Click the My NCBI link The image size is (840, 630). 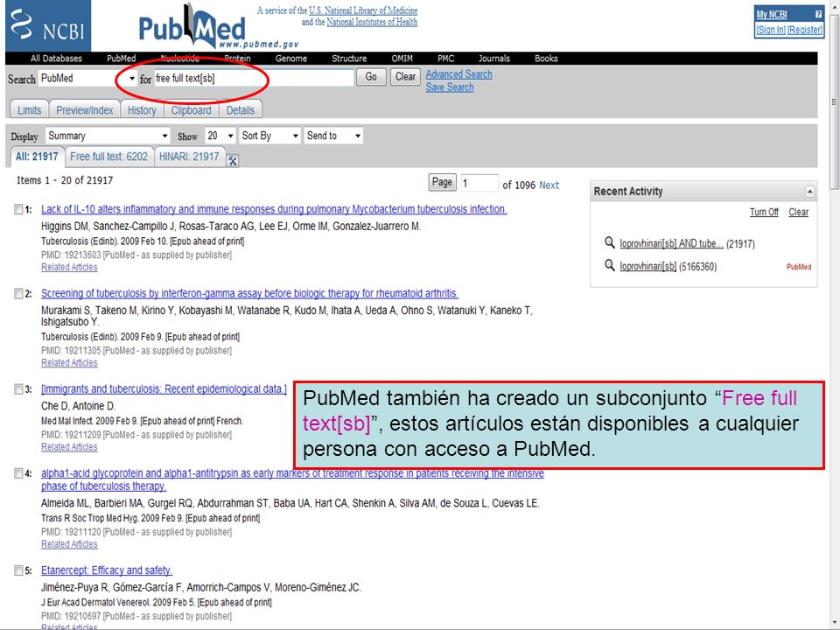pos(772,15)
